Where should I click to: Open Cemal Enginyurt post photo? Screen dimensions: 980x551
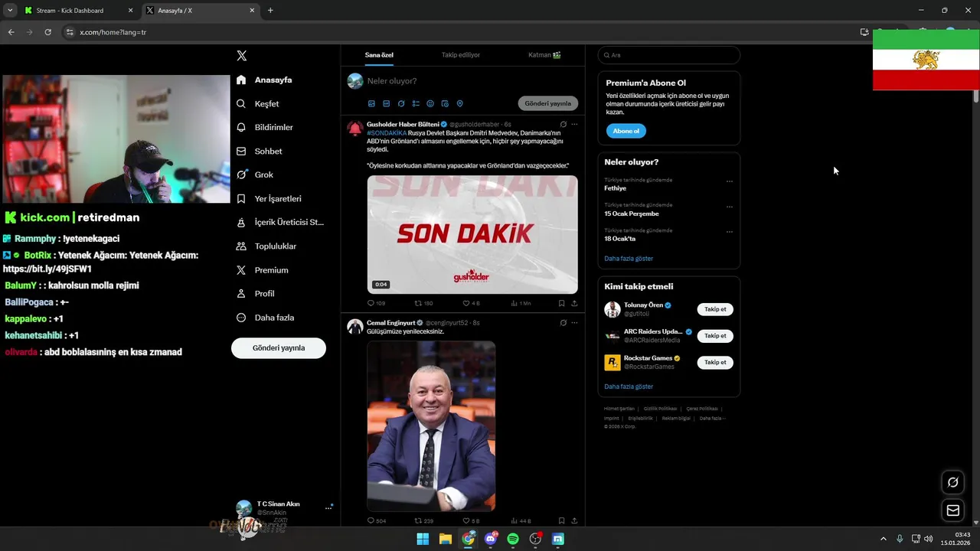[x=431, y=426]
